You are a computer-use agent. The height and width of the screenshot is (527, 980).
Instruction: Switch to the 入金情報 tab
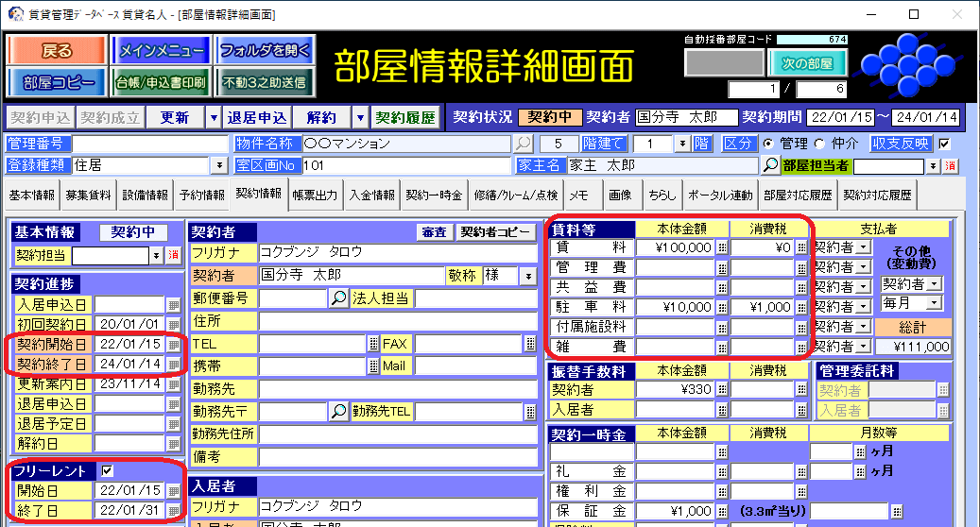pos(371,195)
